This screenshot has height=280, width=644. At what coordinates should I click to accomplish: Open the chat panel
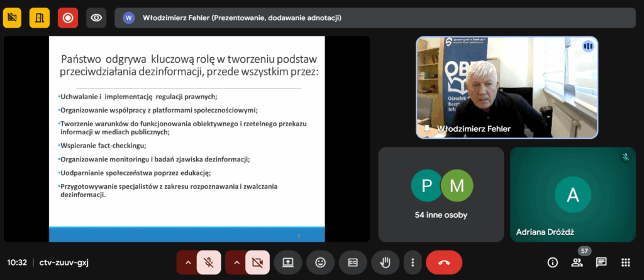[x=601, y=262]
